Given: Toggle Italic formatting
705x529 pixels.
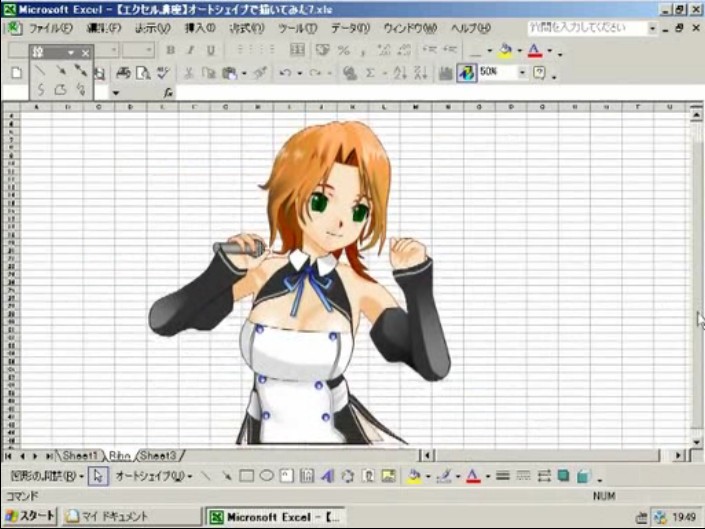Looking at the screenshot, I should click(x=191, y=49).
